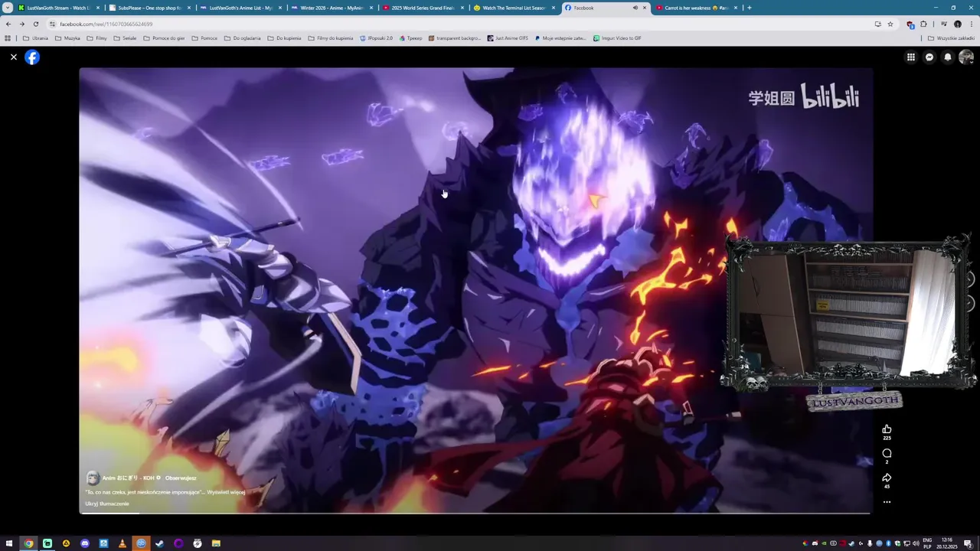
Task: Click the ENG PLP language indicator
Action: [x=927, y=543]
